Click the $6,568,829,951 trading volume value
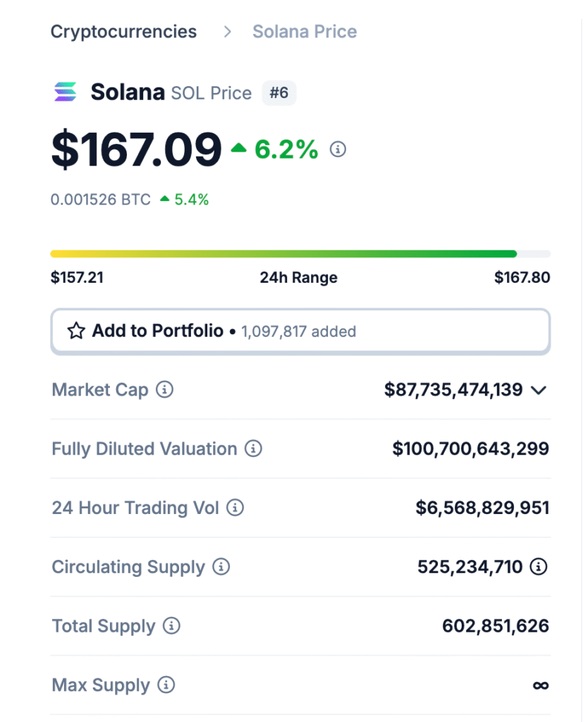588x722 pixels. point(482,508)
